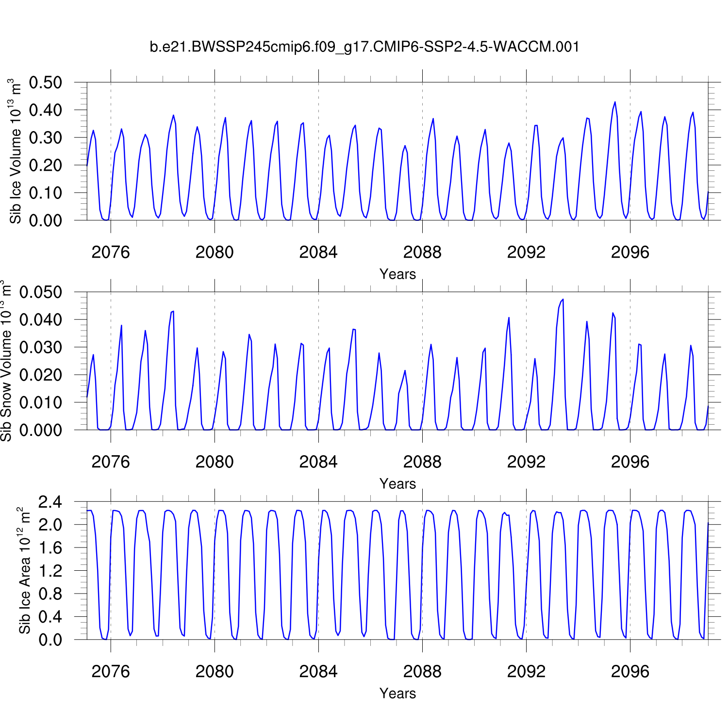Click the highest snow volume peak near 2093
This screenshot has width=728, height=728.
(x=563, y=299)
